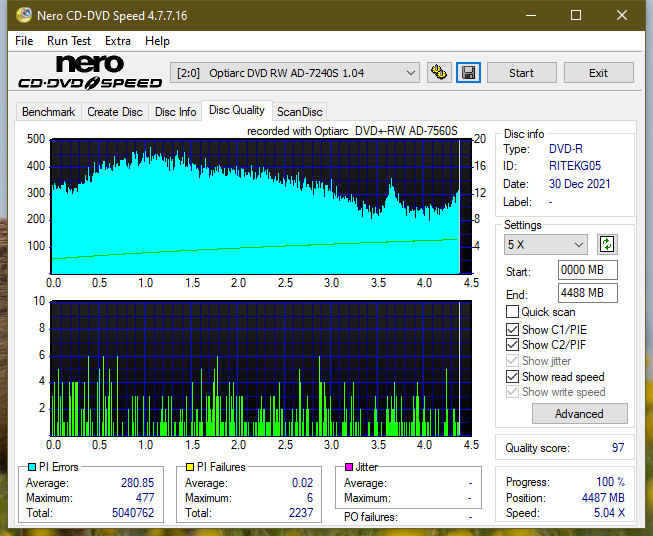Click the PO failures label
653x536 pixels.
tap(371, 517)
